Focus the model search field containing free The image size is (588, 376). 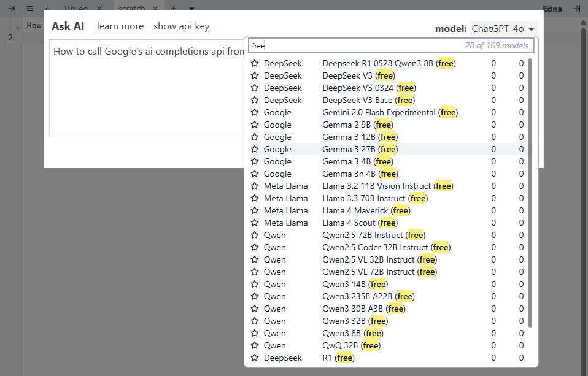pos(391,46)
